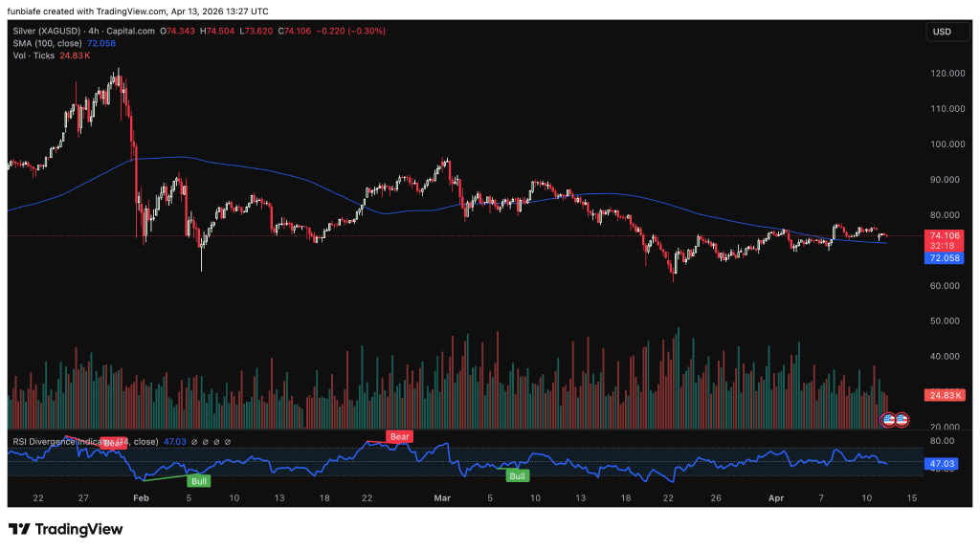Click the 4h interval in chart title

coord(93,31)
